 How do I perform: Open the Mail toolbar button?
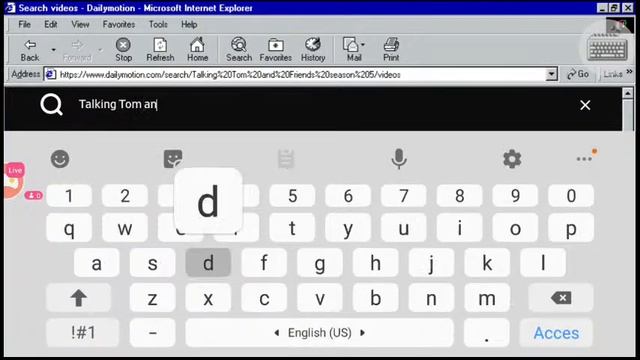(x=353, y=50)
